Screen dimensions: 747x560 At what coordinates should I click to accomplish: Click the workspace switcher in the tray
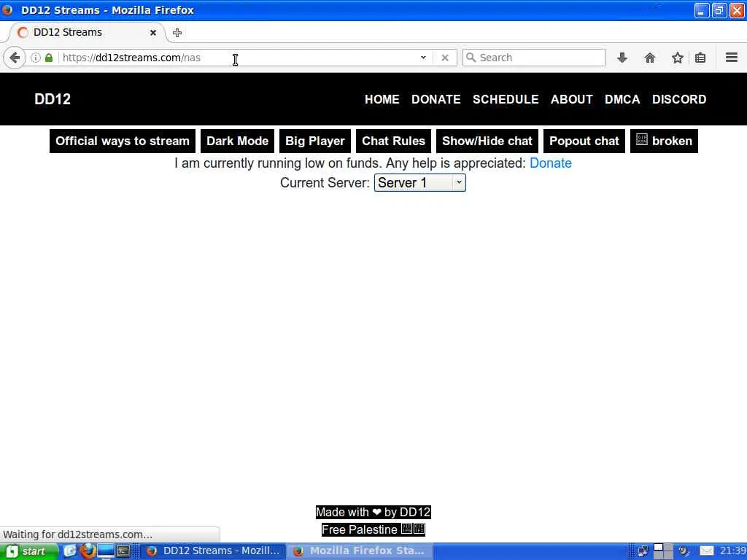pyautogui.click(x=663, y=551)
